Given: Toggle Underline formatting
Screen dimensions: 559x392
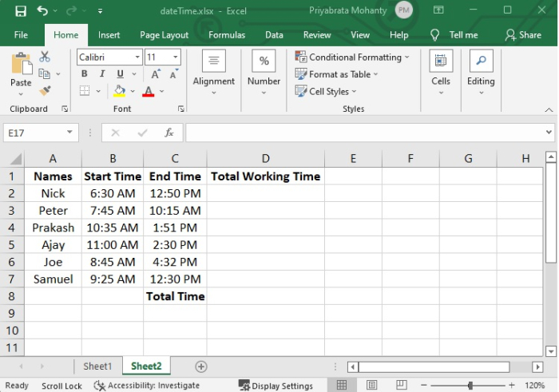Looking at the screenshot, I should 120,73.
